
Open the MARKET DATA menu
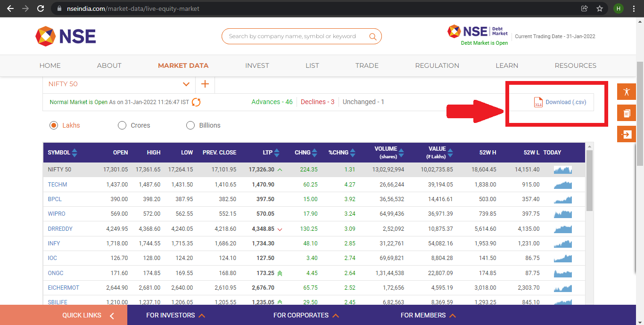tap(183, 65)
